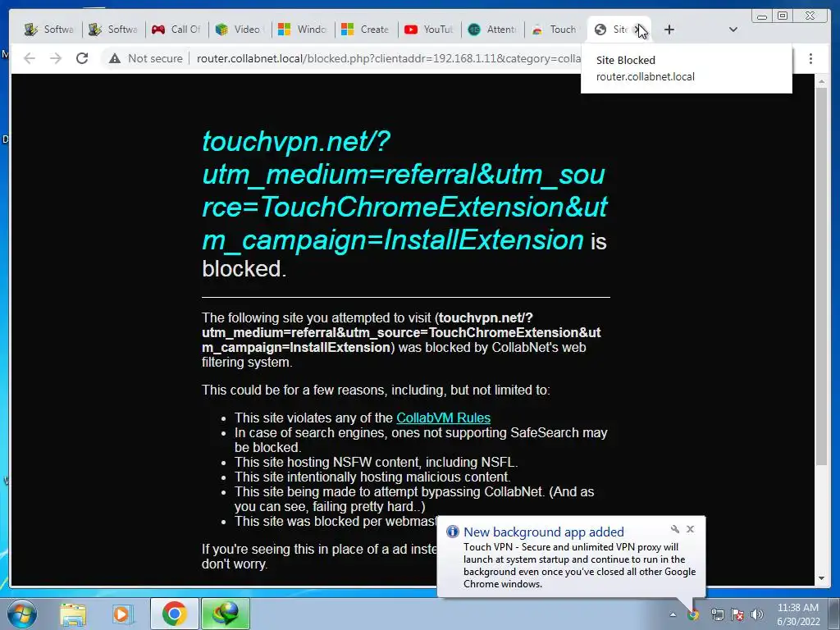
Task: Open Windows Explorer from the taskbar
Action: [73, 614]
